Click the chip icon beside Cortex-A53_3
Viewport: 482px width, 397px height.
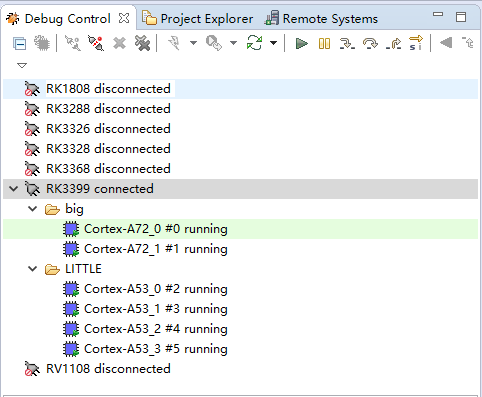(x=71, y=349)
